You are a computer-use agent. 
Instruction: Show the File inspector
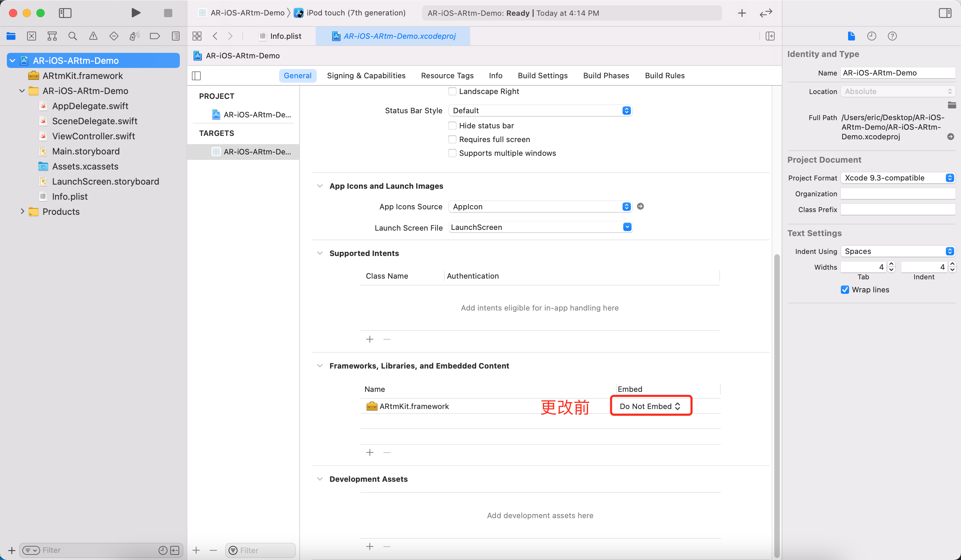click(851, 36)
